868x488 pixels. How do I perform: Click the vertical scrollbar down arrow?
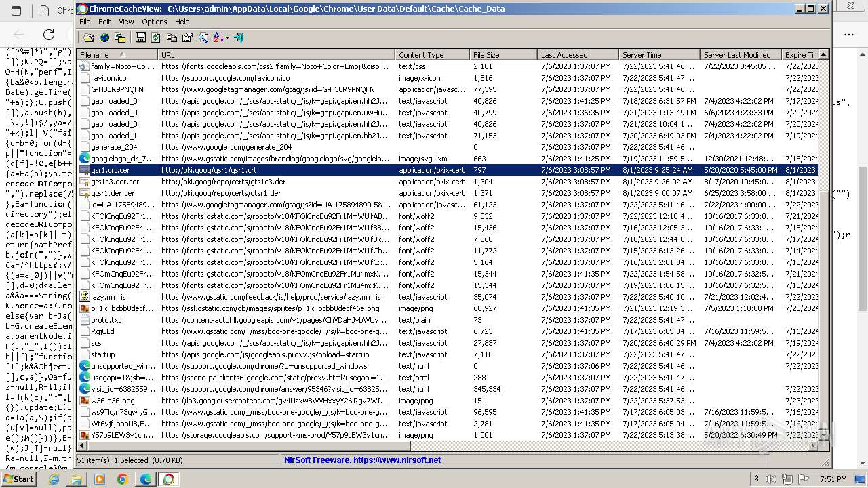coord(824,436)
